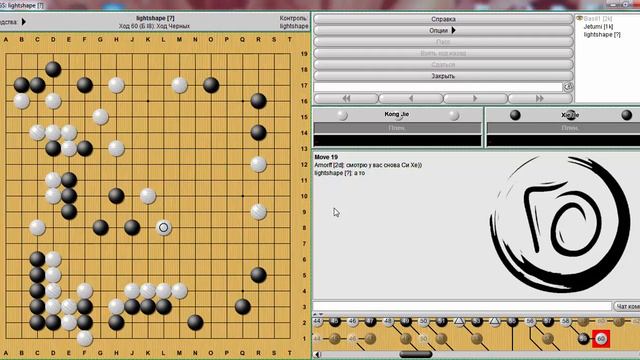The image size is (640, 360).
Task: Click the Закрыть button
Action: click(443, 76)
